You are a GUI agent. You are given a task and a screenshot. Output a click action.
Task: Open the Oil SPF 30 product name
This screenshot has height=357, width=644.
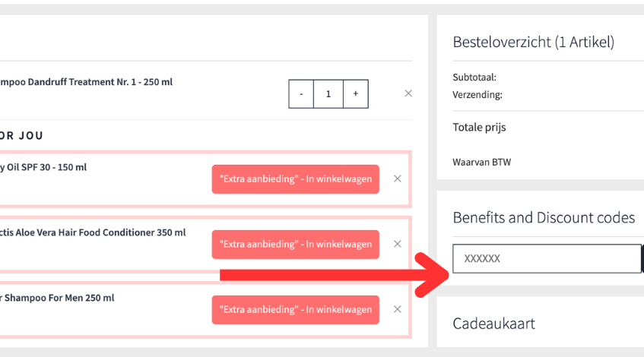click(x=43, y=167)
